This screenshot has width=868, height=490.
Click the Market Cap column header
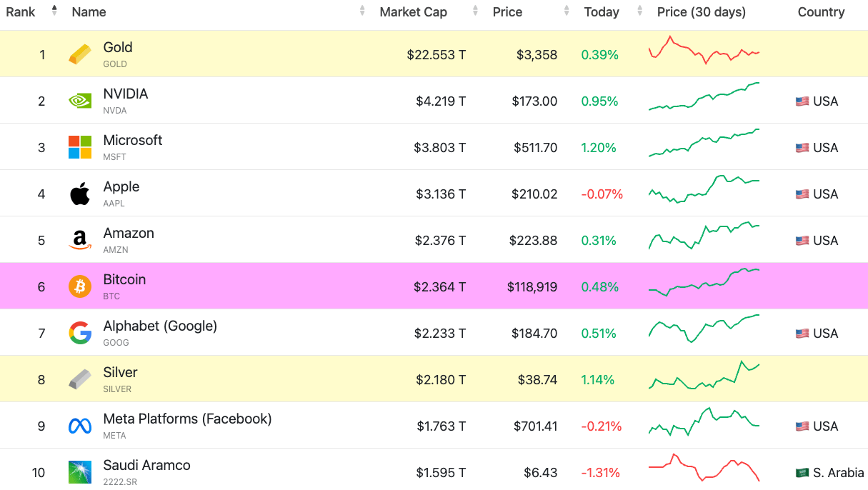(414, 12)
